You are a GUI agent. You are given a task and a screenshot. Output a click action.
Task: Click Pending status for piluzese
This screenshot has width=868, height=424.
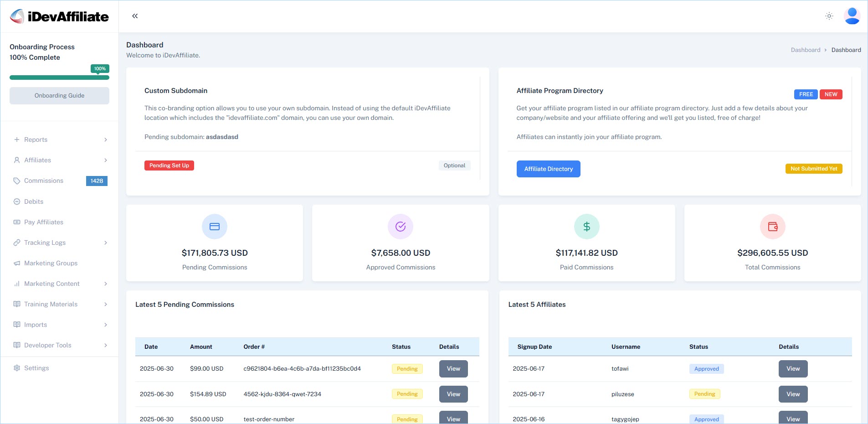pos(704,394)
